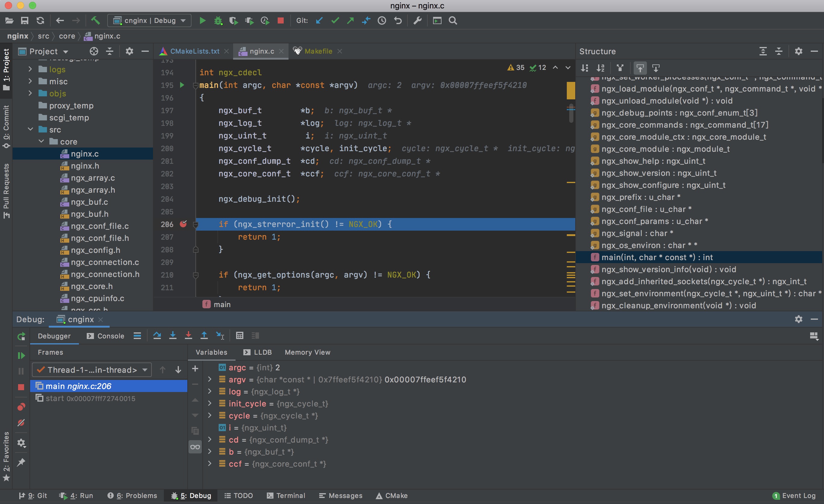824x504 pixels.
Task: Open settings via the wrench icon
Action: 417,21
